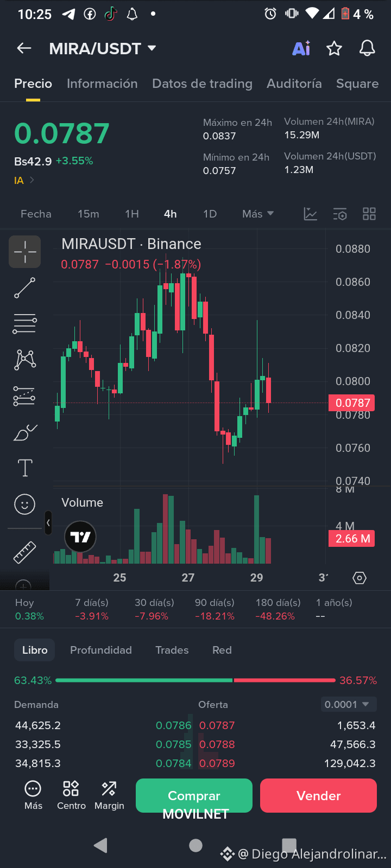Tap the Vender button
Screen dimensions: 391x868
click(318, 795)
